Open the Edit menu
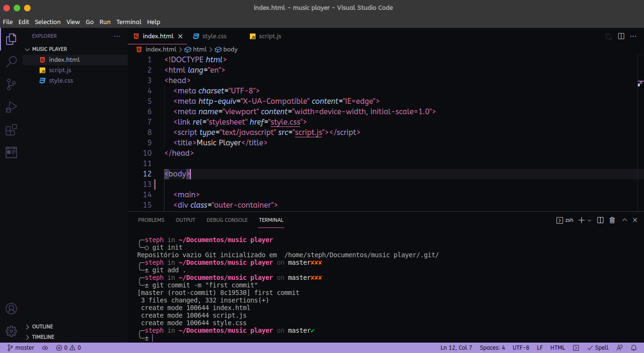Image resolution: width=644 pixels, height=353 pixels. pyautogui.click(x=24, y=22)
